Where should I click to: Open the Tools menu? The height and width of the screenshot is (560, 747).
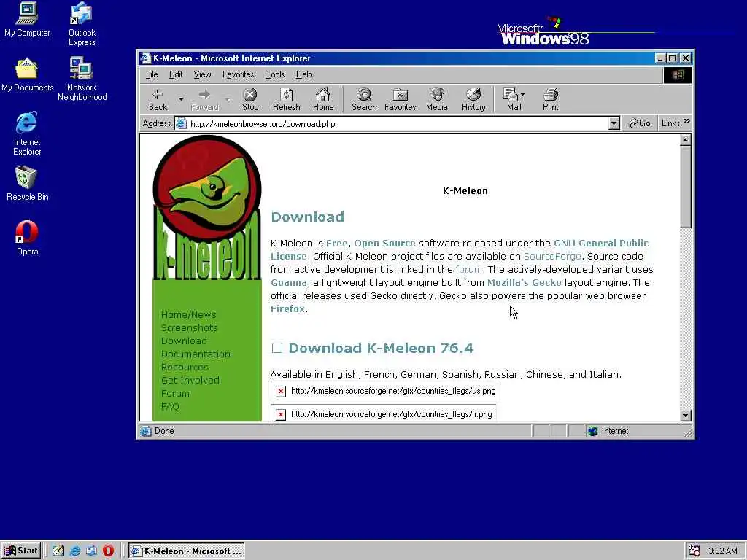(275, 74)
